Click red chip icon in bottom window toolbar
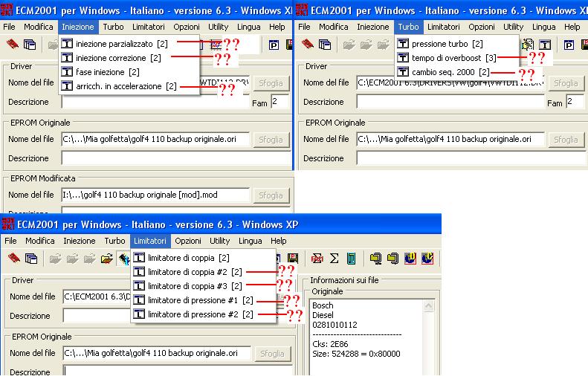The width and height of the screenshot is (588, 376). [14, 259]
